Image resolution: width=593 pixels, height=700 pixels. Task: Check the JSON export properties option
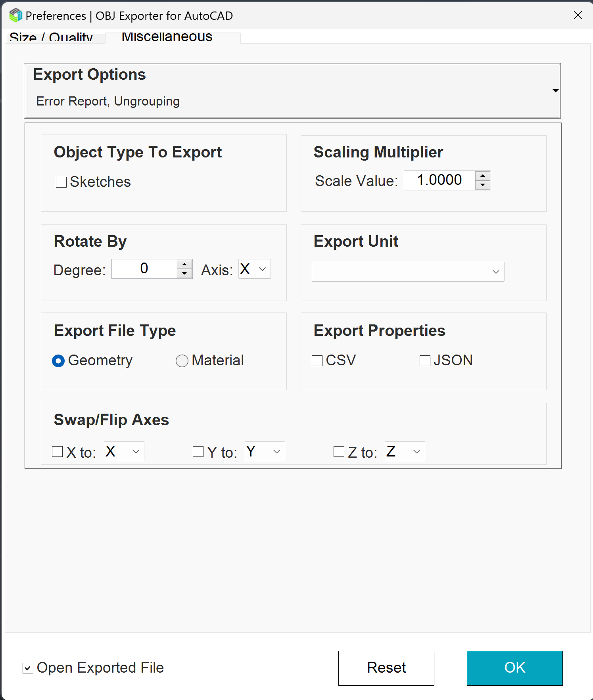click(425, 361)
